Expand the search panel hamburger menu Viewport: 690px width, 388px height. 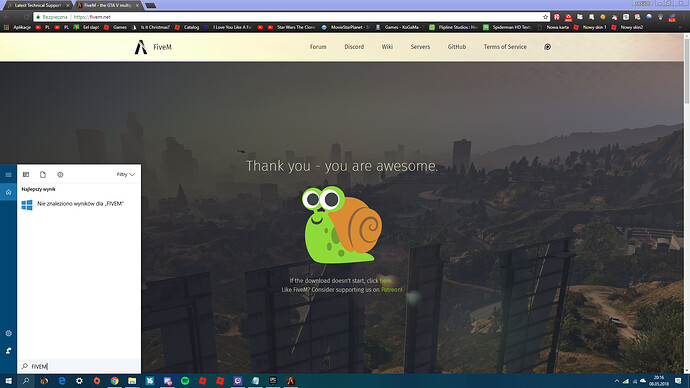tap(8, 175)
